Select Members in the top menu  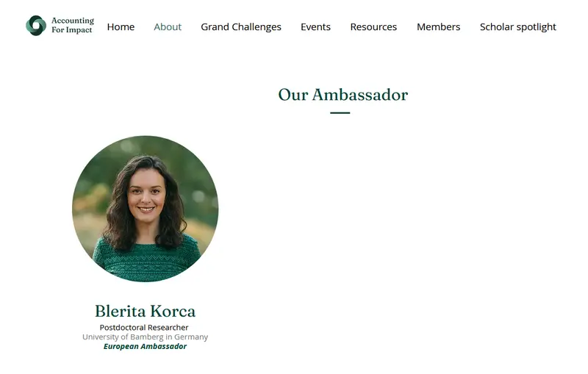pos(438,27)
